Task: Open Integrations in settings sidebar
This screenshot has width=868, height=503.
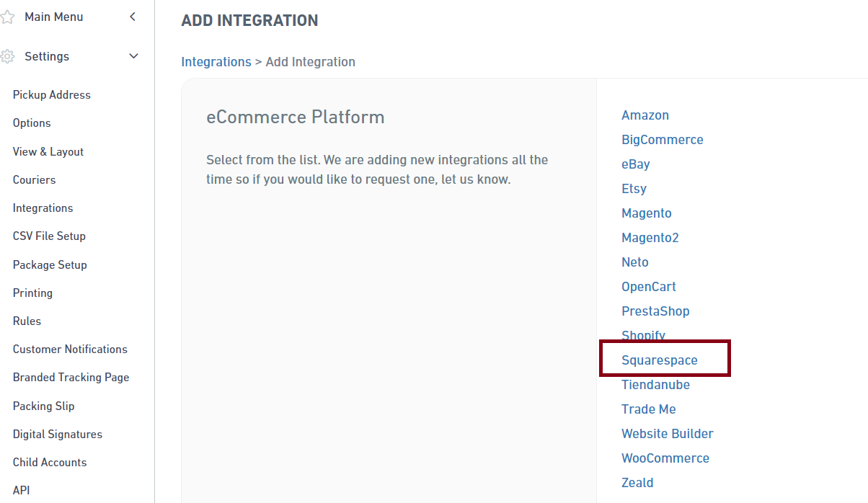Action: click(43, 208)
